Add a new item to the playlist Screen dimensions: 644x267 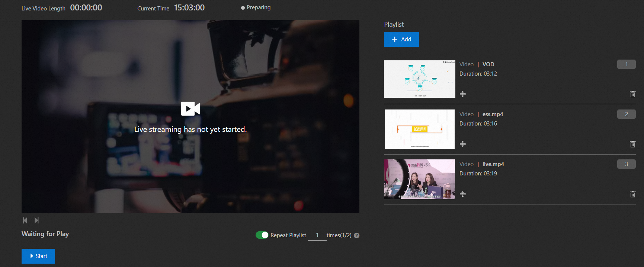point(401,39)
